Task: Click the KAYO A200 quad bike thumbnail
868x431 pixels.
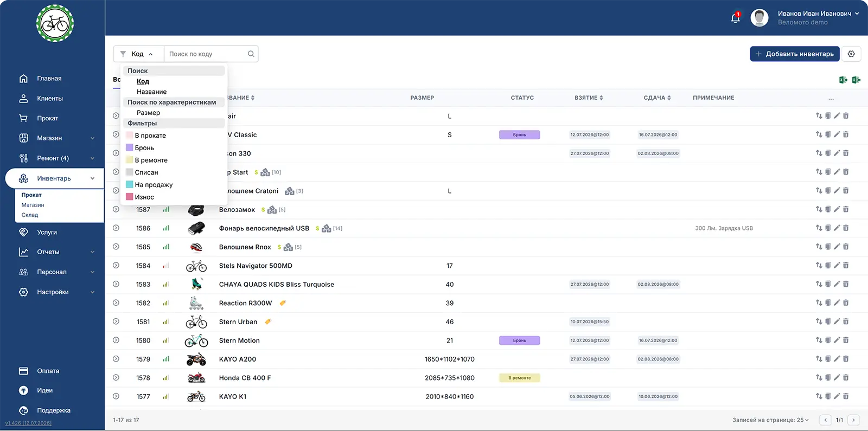Action: coord(196,359)
